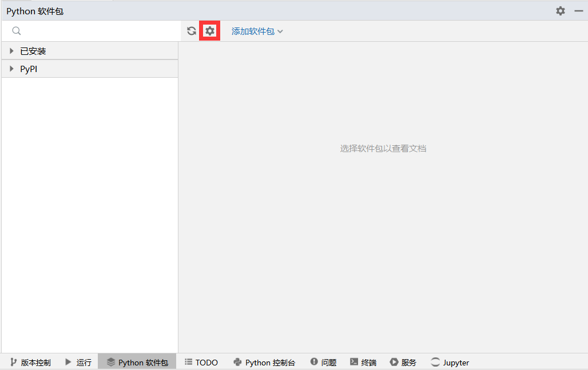This screenshot has height=370, width=588.
Task: Switch to the Jupyter tab
Action: 450,362
